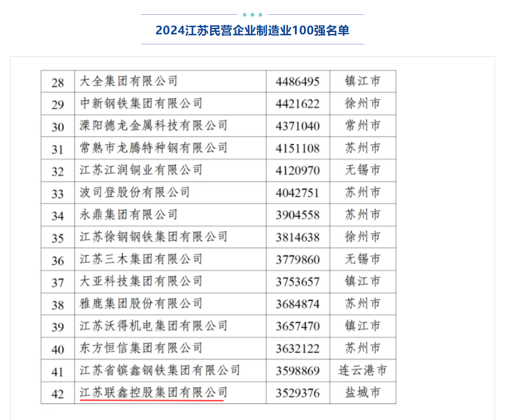Select the revenue value 4371040
Image resolution: width=505 pixels, height=420 pixels.
(297, 126)
